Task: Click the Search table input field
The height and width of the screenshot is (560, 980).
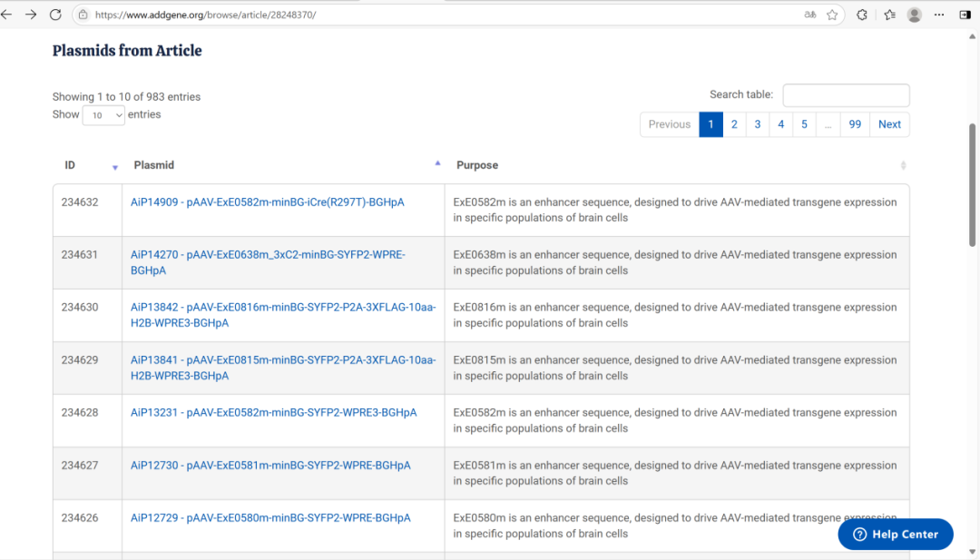Action: 846,95
